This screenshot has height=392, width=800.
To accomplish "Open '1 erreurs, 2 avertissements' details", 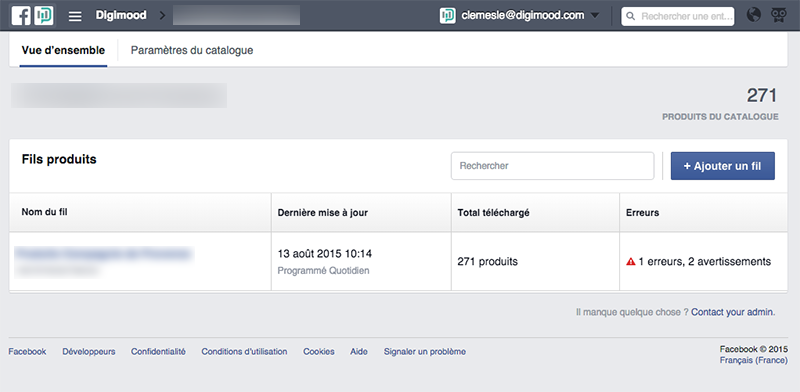I will pyautogui.click(x=704, y=262).
